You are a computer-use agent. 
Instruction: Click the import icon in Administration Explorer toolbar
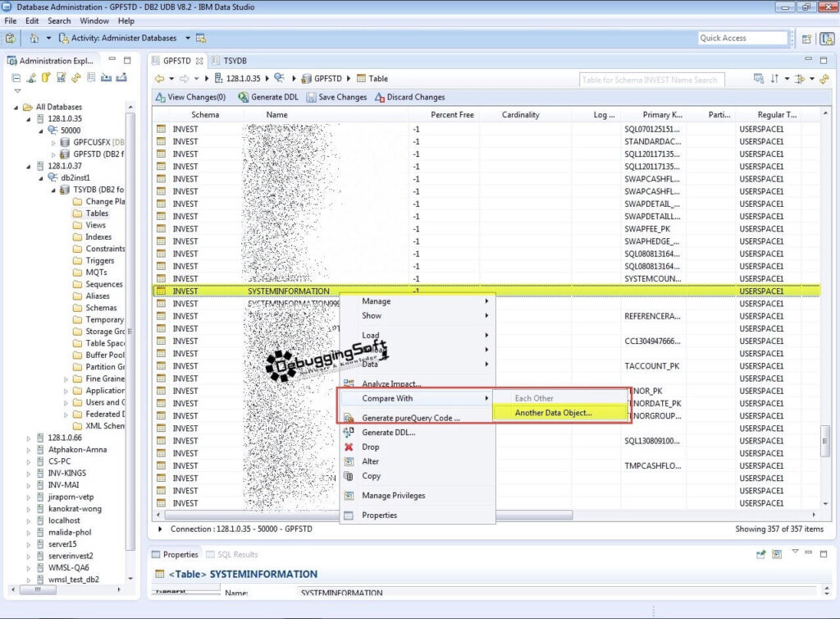pos(106,78)
